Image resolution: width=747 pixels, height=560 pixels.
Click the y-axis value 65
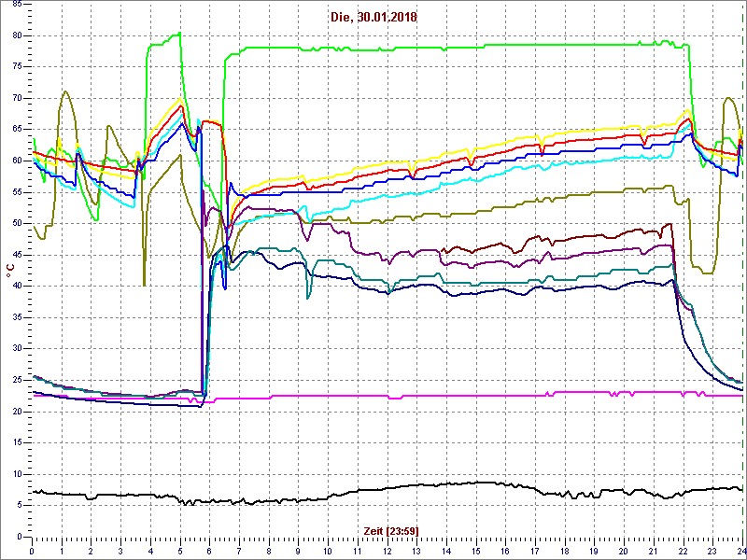[17, 130]
